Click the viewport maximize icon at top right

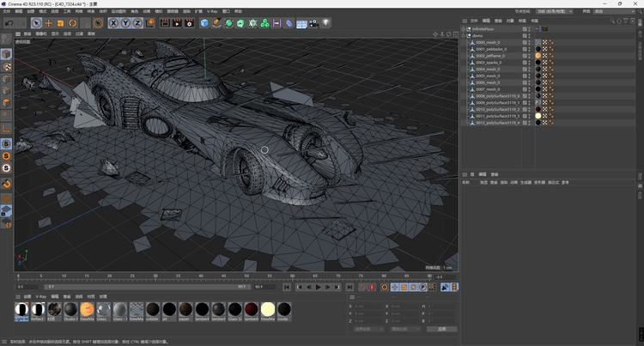[456, 34]
